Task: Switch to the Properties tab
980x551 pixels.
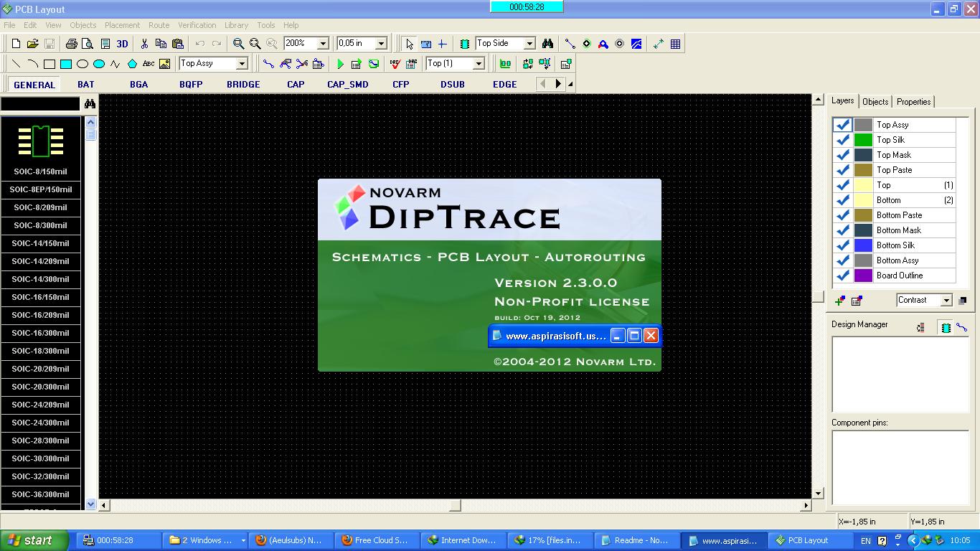Action: [x=913, y=102]
